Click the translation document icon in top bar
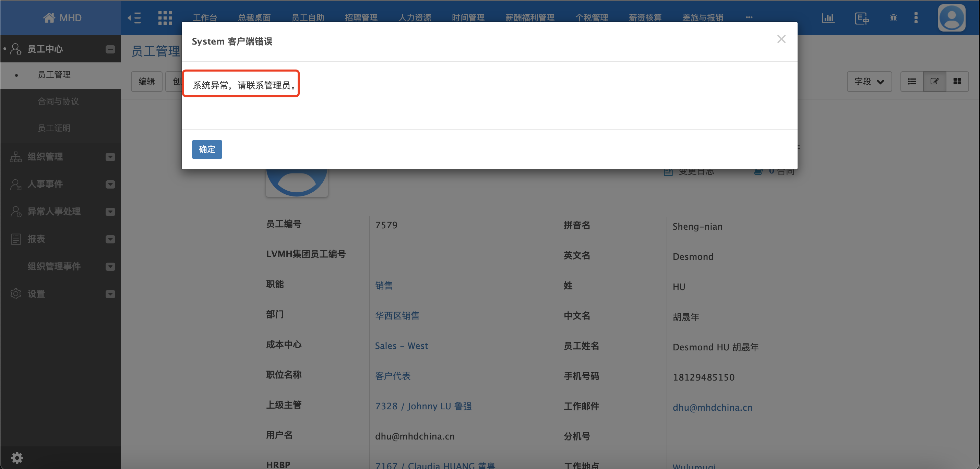Image resolution: width=980 pixels, height=469 pixels. point(862,17)
